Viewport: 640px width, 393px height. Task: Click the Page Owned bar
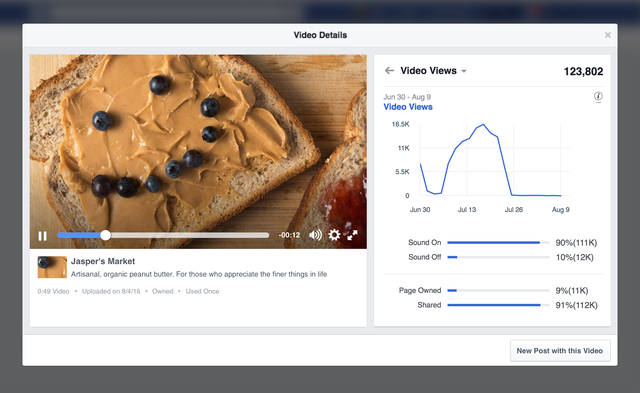point(498,291)
